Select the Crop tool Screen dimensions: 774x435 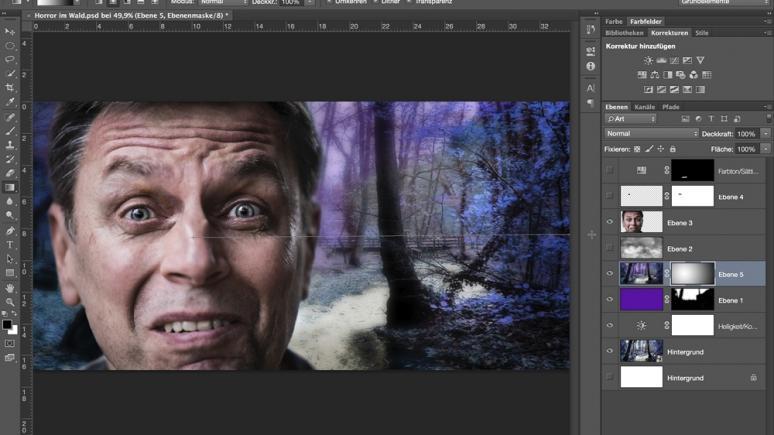pos(10,88)
